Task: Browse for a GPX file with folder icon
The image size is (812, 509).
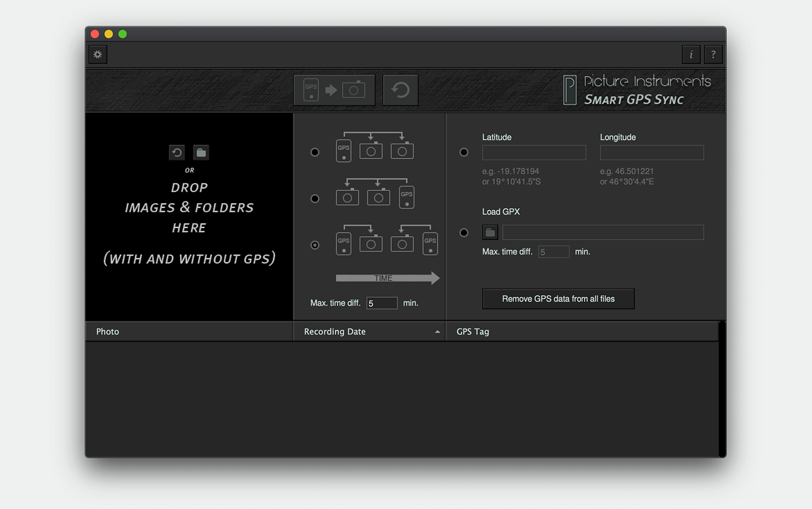Action: [490, 232]
